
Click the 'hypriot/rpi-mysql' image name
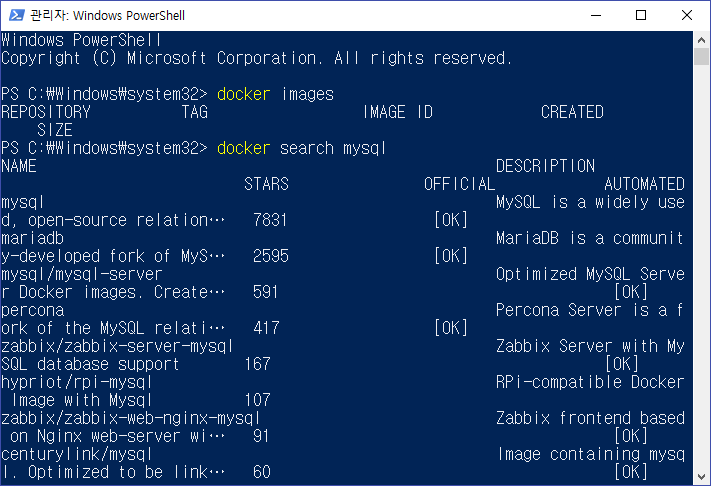click(76, 382)
